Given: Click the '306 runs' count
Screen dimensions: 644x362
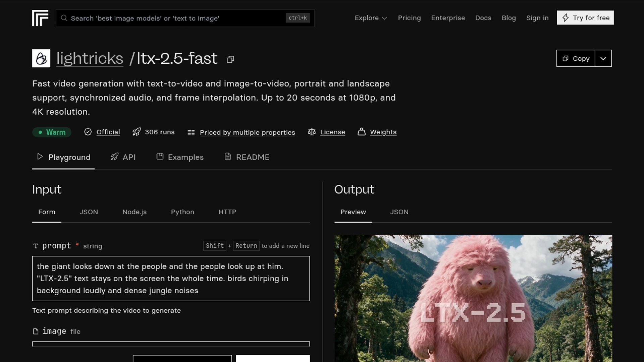Looking at the screenshot, I should coord(160,132).
